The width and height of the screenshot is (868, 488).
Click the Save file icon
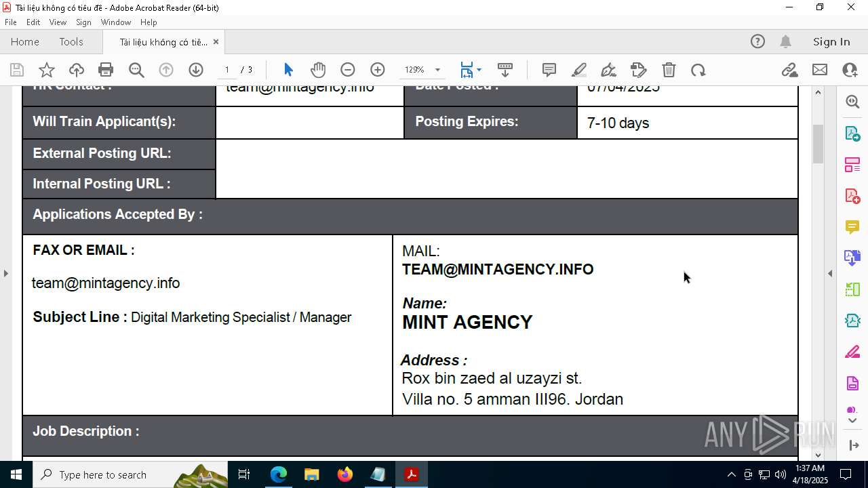point(17,70)
